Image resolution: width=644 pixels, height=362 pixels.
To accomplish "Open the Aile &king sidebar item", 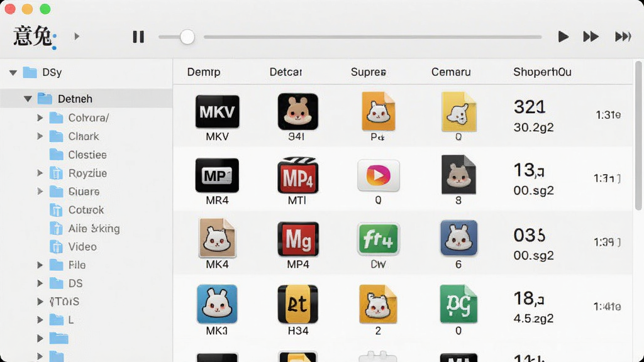I will coord(94,229).
